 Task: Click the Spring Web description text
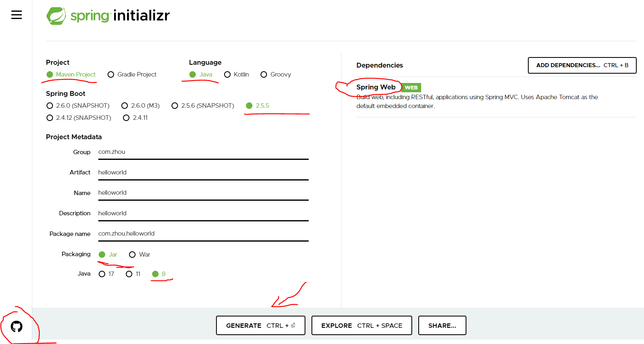point(477,102)
